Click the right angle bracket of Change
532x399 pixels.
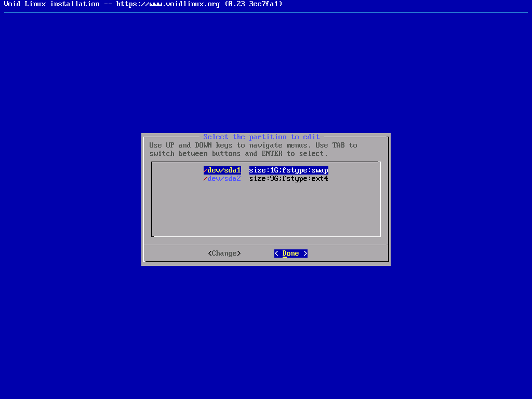coord(239,254)
